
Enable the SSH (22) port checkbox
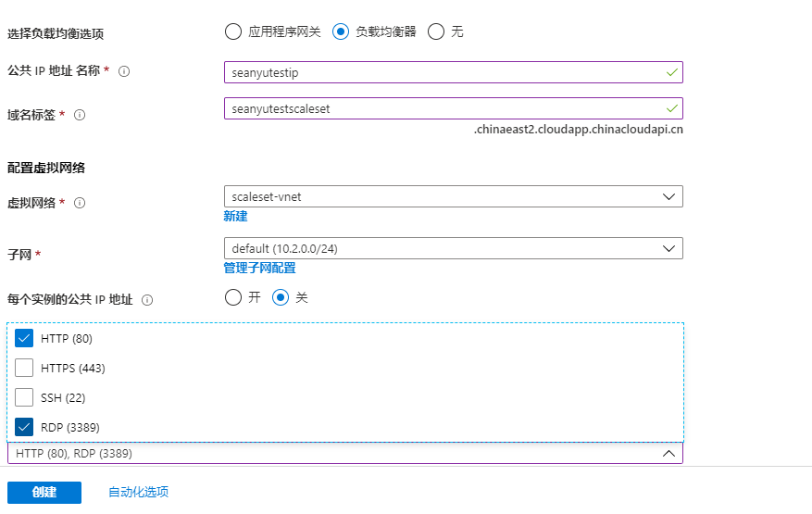point(24,397)
